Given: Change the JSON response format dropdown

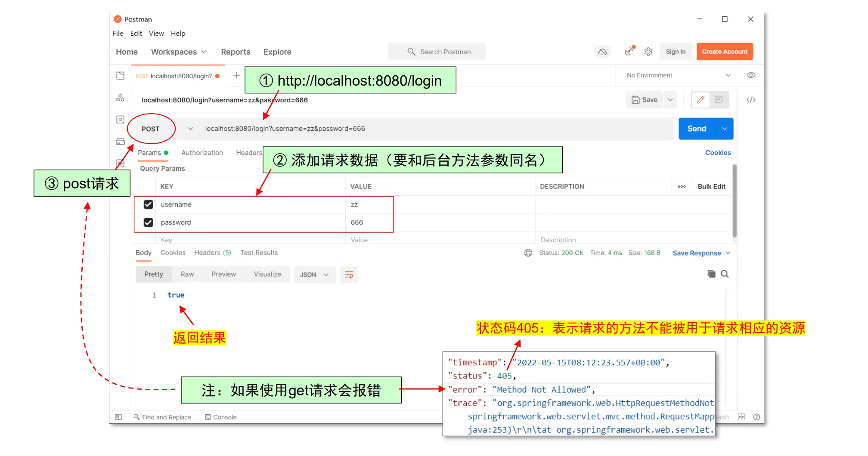Looking at the screenshot, I should pos(314,274).
